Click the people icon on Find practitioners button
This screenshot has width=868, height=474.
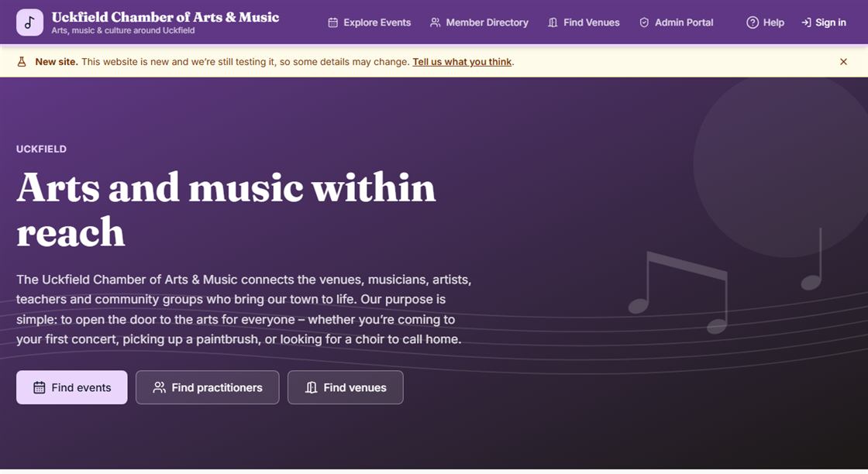[x=160, y=388]
